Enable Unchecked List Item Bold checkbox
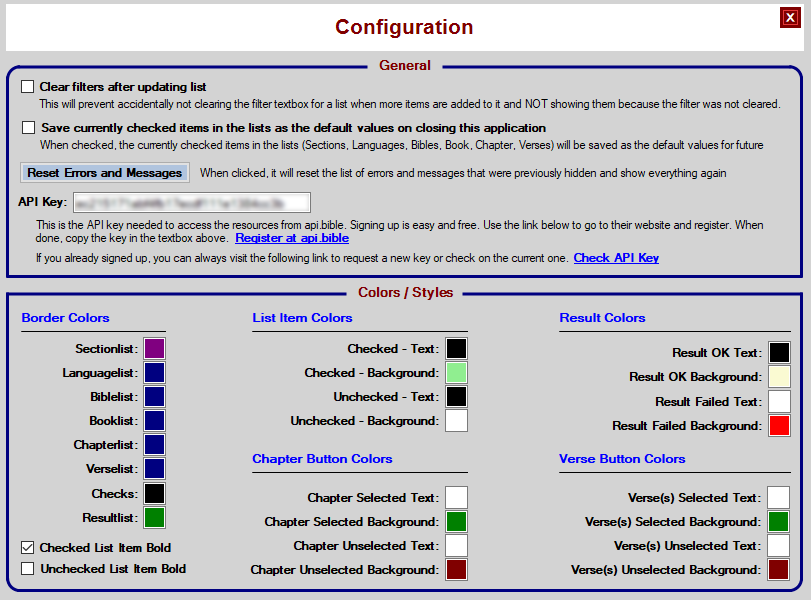 click(x=28, y=569)
